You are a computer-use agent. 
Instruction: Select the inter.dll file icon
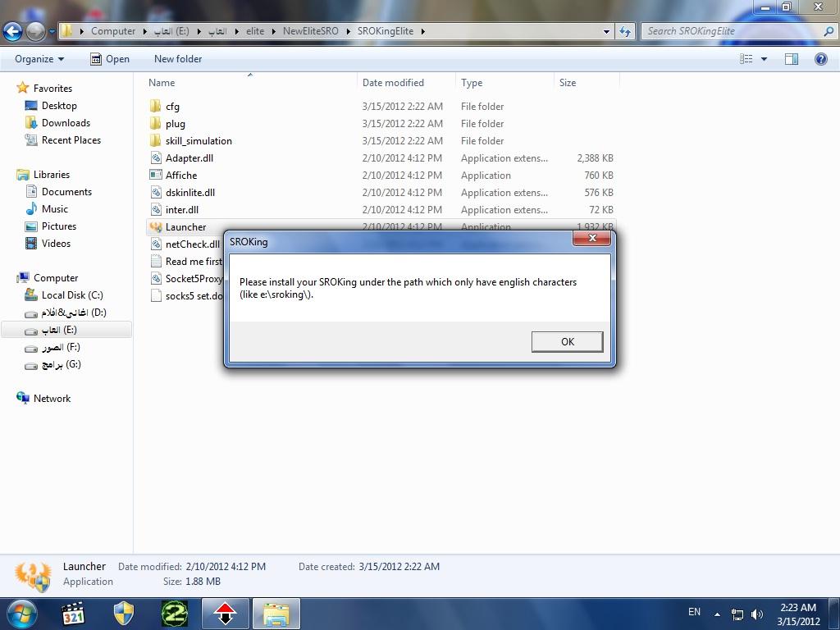[155, 209]
